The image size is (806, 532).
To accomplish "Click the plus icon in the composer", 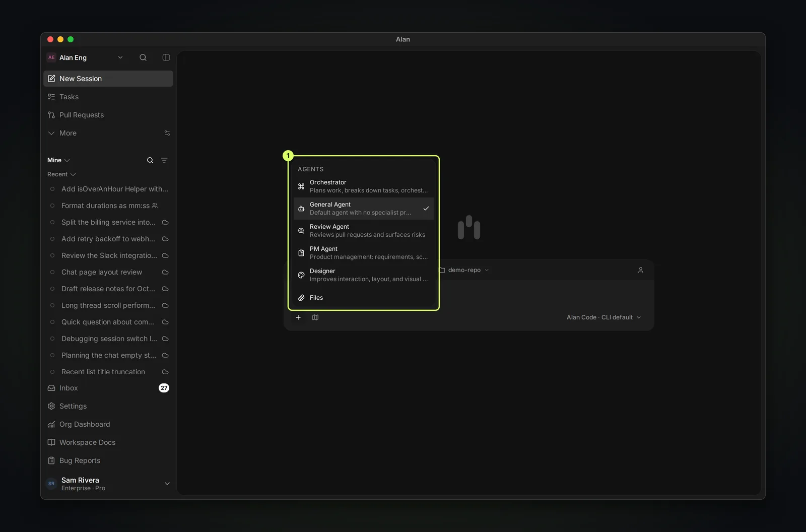I will pos(298,317).
